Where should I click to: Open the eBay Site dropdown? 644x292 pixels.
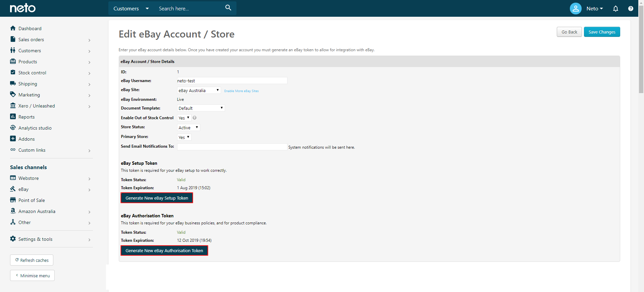tap(199, 90)
